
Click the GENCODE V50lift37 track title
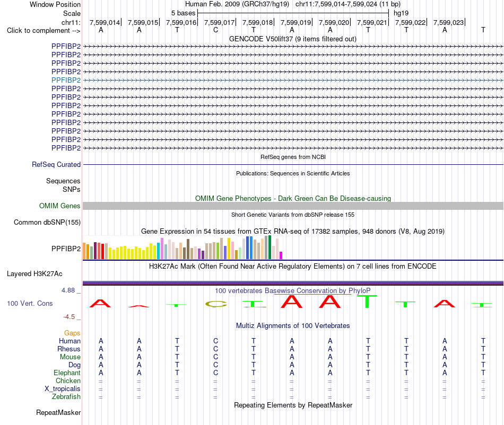coord(292,39)
